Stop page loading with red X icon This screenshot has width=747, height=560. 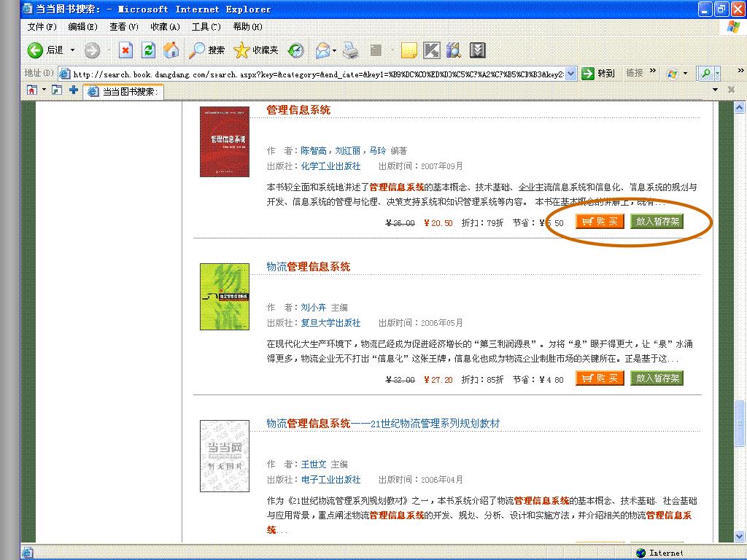tap(125, 50)
